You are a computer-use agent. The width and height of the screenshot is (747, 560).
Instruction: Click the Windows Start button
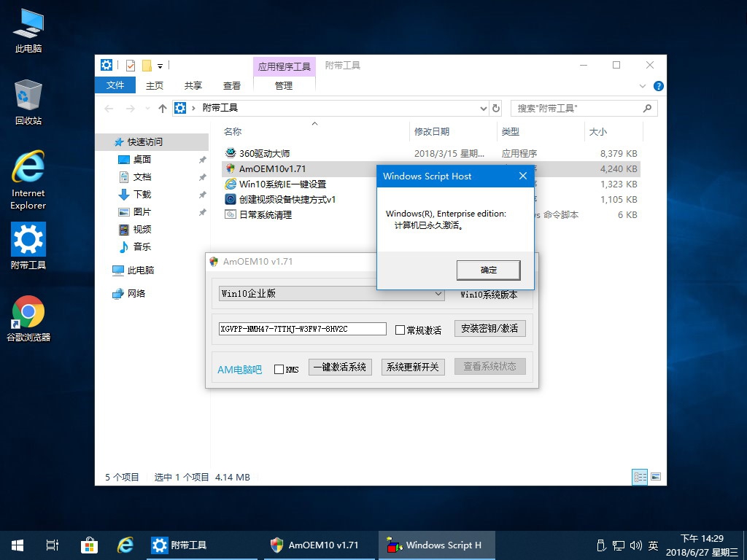[18, 545]
